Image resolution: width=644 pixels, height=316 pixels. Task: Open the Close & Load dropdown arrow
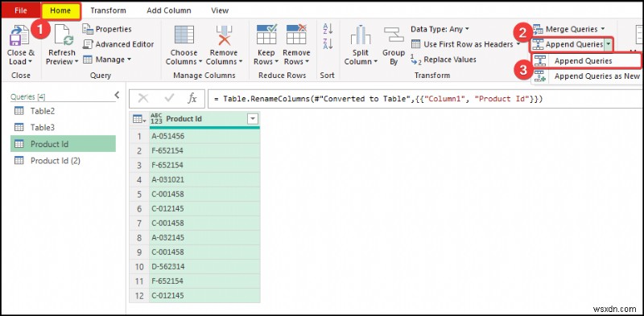click(30, 62)
